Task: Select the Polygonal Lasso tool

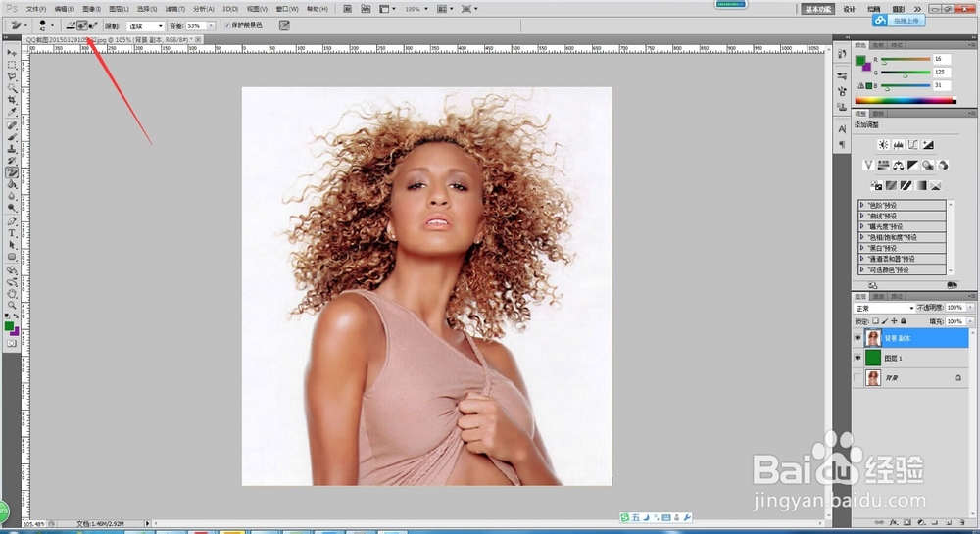Action: pos(11,76)
